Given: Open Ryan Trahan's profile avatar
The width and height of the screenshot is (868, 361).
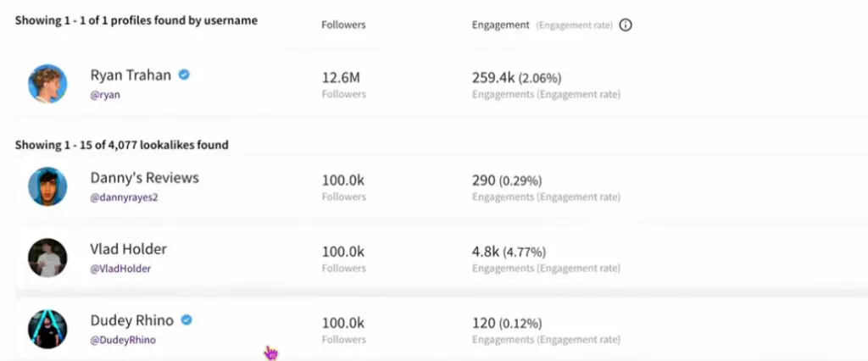Looking at the screenshot, I should coord(47,84).
